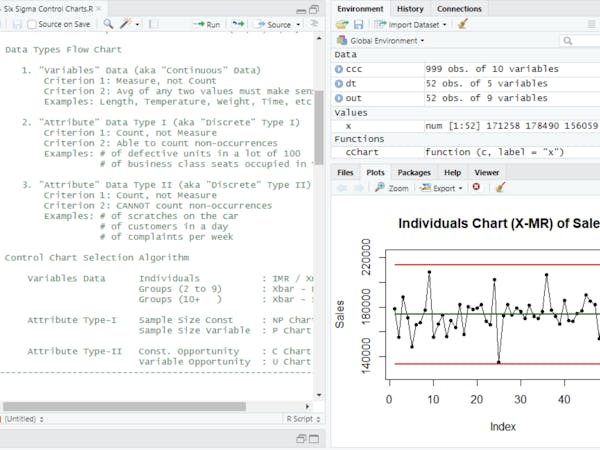The height and width of the screenshot is (450, 600).
Task: Expand the out data frame entry
Action: 339,98
